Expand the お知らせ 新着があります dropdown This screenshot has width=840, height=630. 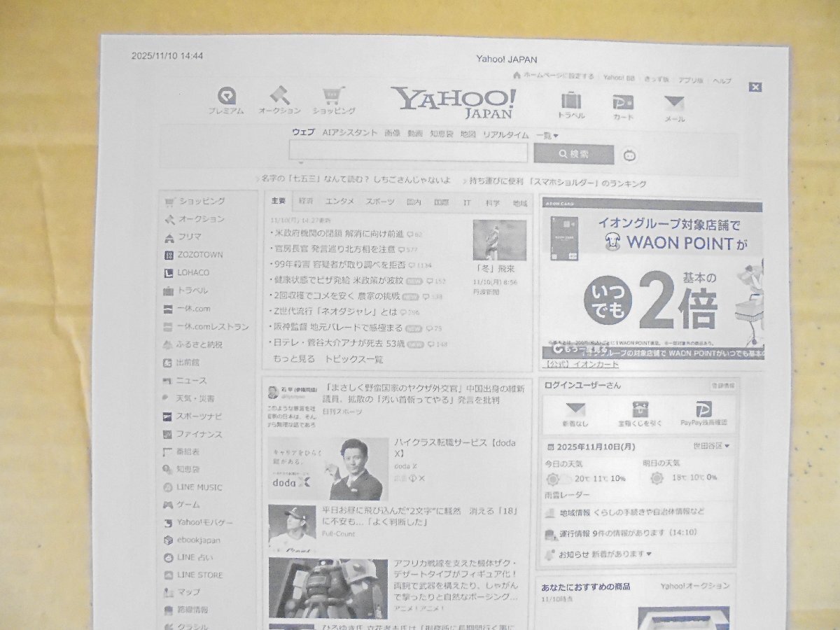tap(605, 554)
